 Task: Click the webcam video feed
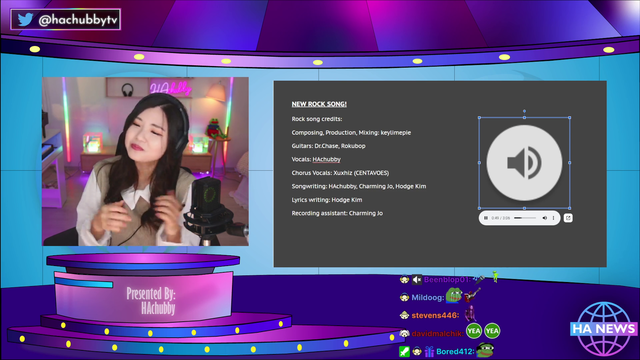click(145, 162)
